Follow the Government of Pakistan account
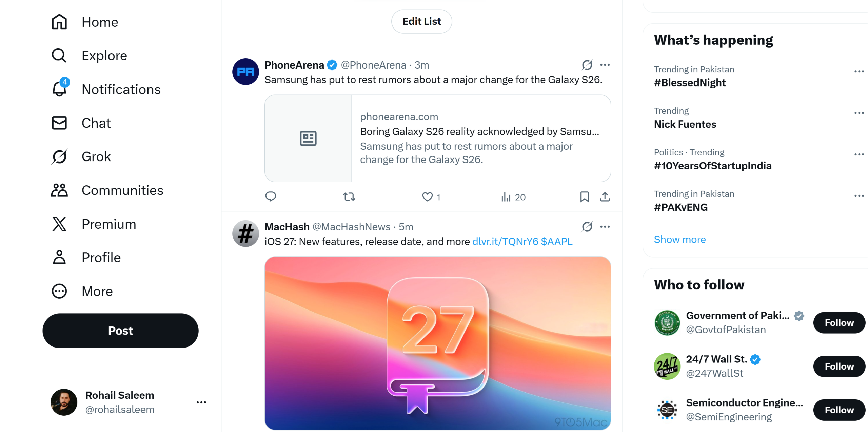This screenshot has width=868, height=432. tap(839, 323)
